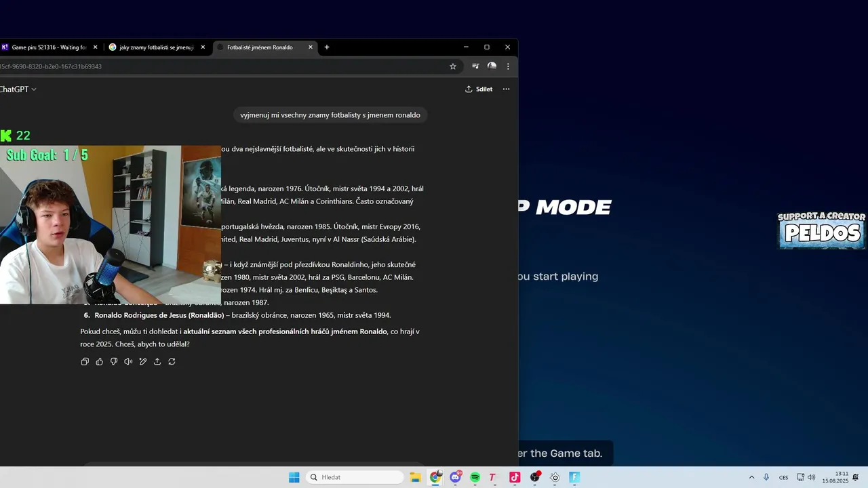Open Discord from the taskbar
The width and height of the screenshot is (868, 488).
(x=455, y=477)
